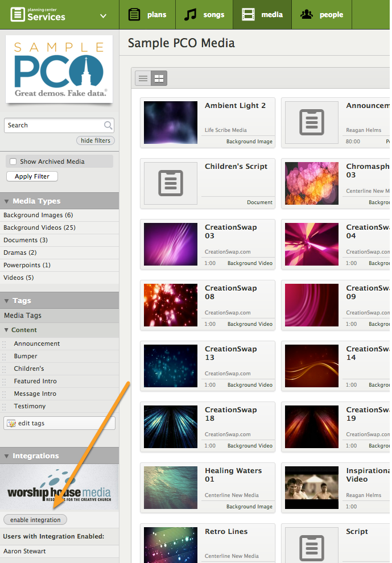The image size is (392, 563).
Task: Open the plans tab
Action: [x=147, y=15]
